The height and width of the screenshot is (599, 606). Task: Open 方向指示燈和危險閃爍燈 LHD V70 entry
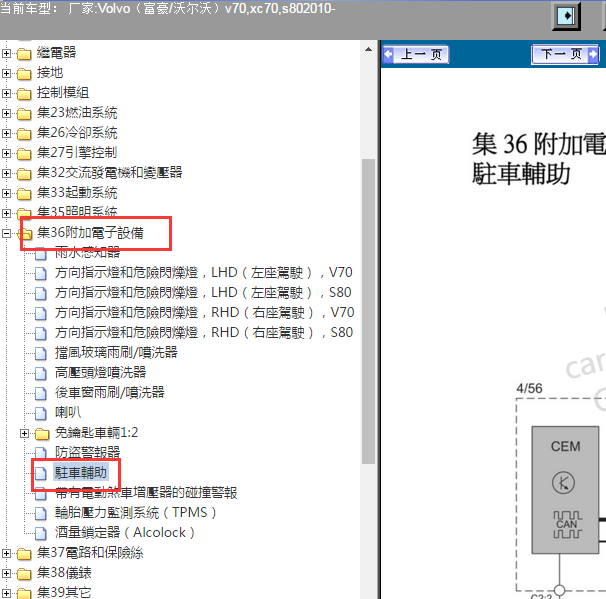203,272
